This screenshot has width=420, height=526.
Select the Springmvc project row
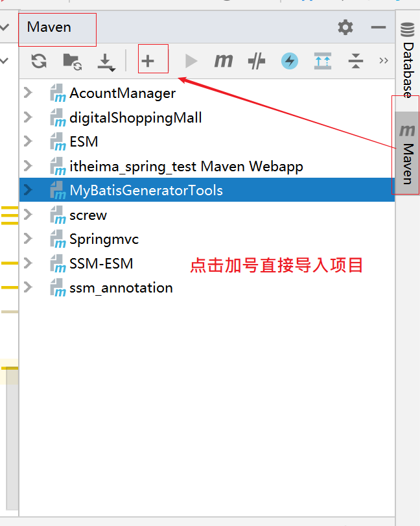click(207, 239)
